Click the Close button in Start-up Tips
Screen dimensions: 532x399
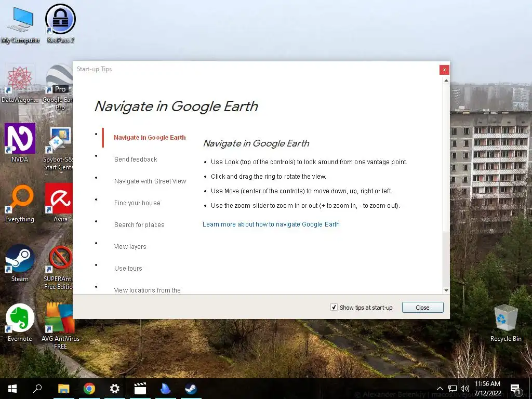tap(422, 308)
